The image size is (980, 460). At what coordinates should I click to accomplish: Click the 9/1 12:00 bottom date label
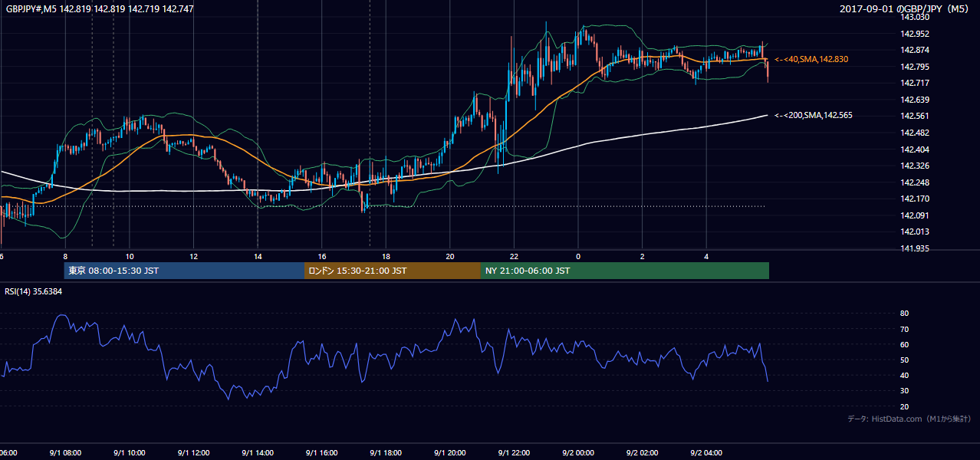coord(193,453)
